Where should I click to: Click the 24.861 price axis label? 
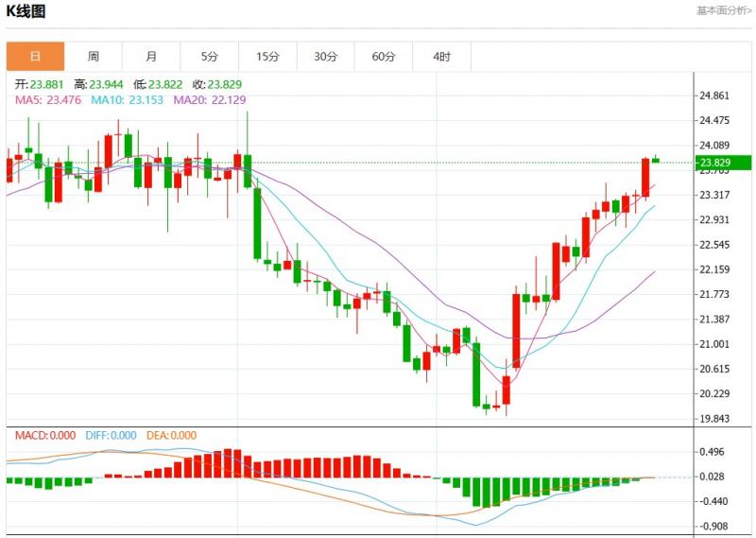click(x=713, y=96)
